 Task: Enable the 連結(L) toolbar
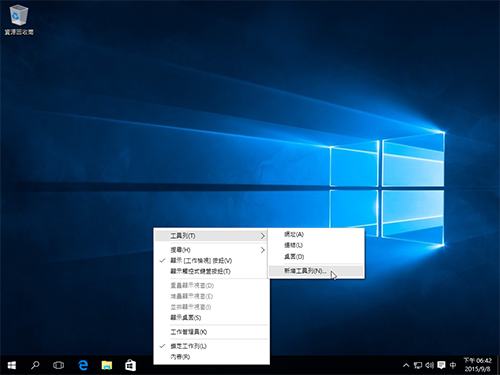(x=316, y=245)
